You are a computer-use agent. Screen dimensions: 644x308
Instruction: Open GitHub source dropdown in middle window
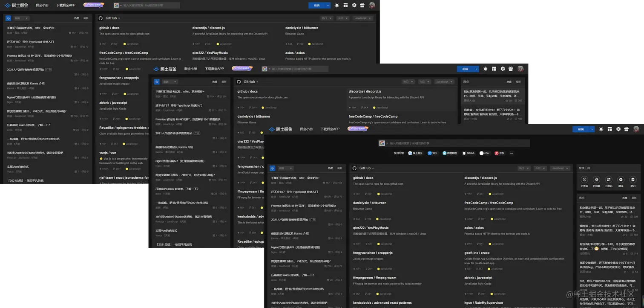[x=250, y=81]
